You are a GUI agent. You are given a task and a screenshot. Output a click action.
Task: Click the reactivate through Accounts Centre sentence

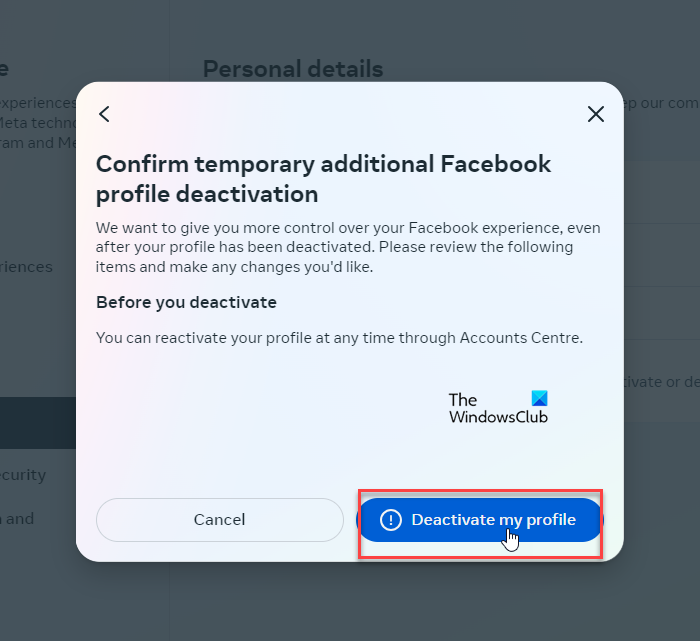coord(339,338)
